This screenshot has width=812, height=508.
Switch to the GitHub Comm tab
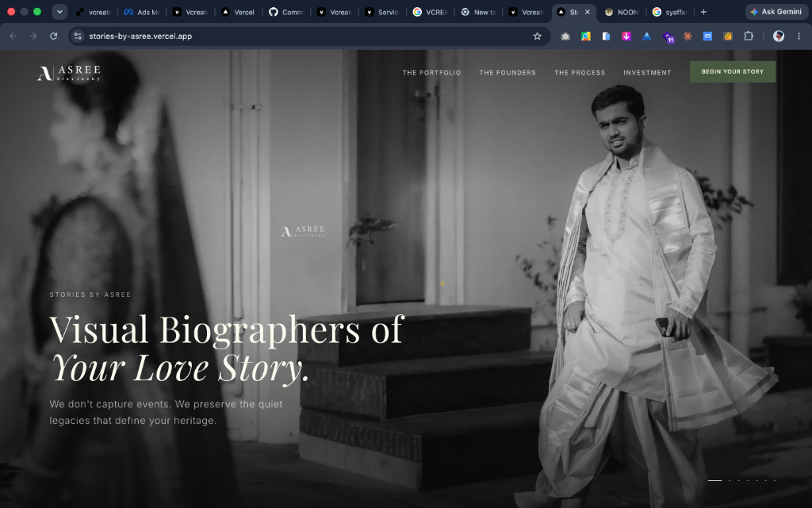point(285,12)
